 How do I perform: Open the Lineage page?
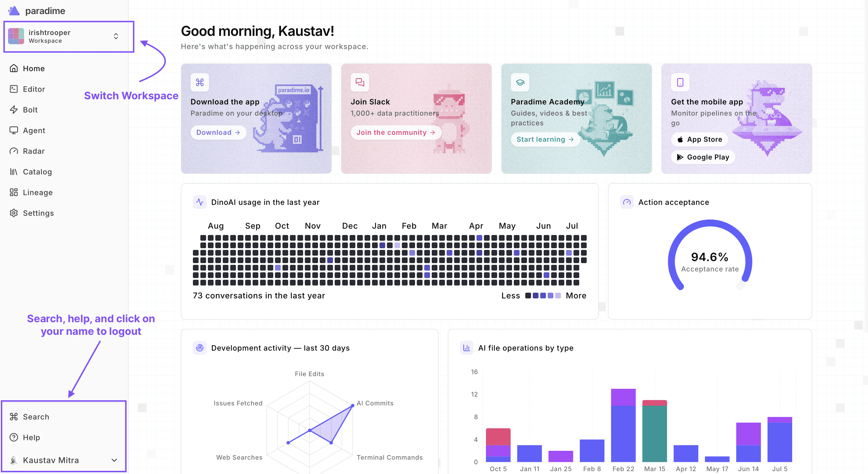pos(38,192)
